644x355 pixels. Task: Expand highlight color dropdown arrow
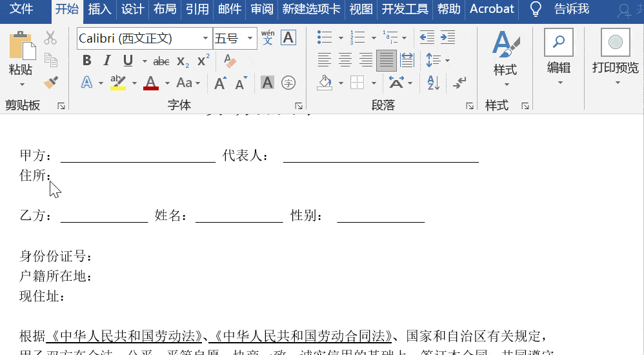[x=134, y=83]
